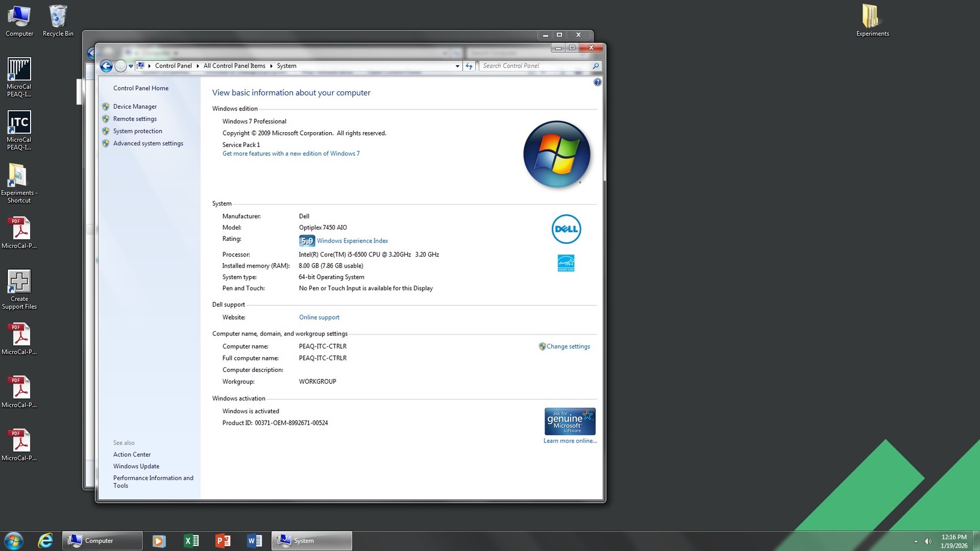Select Control Panel in the breadcrumb path
The image size is (980, 551).
[173, 66]
